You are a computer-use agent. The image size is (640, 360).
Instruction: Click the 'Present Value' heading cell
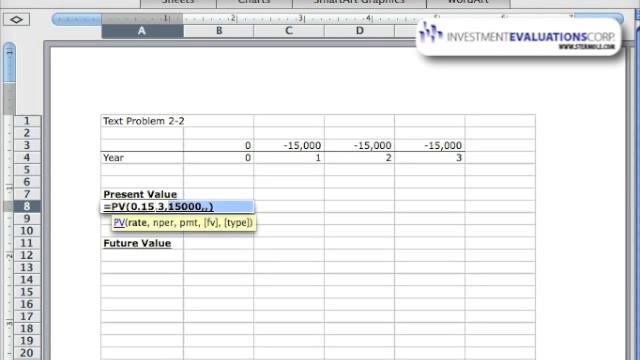click(x=142, y=194)
